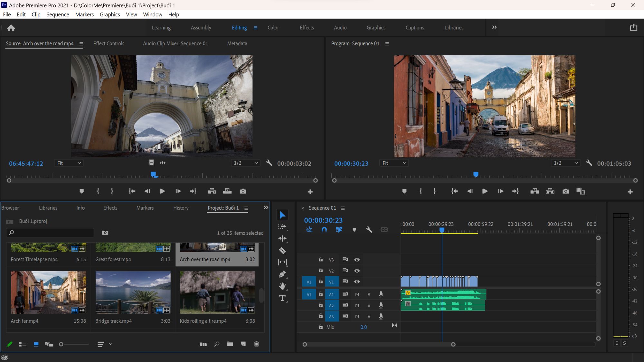Select the Arch far.mp4 thumbnail
The image size is (644, 362).
48,292
